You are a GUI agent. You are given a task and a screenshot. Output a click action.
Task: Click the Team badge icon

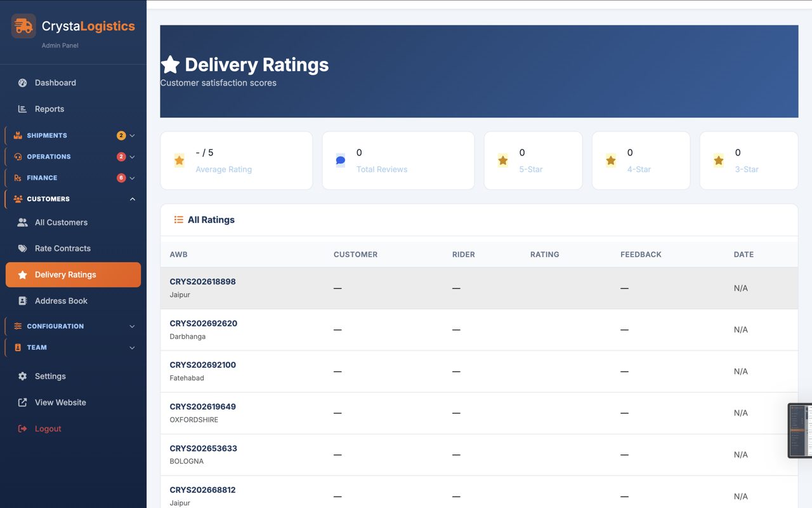tap(18, 347)
